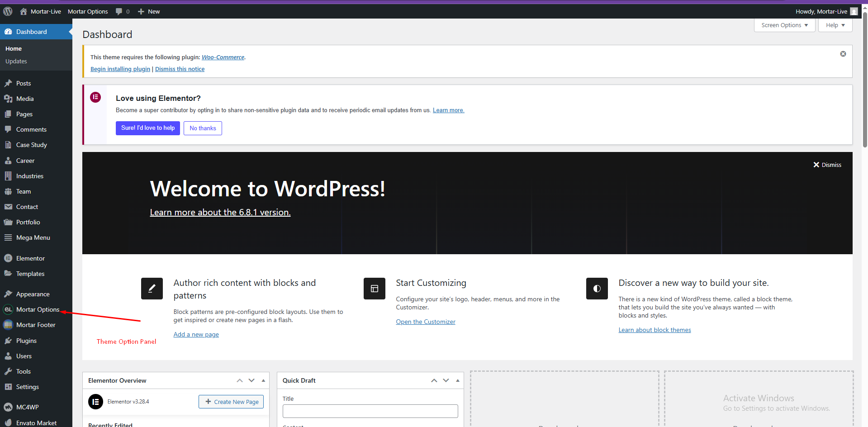Click the MC4WP icon in sidebar

[8, 407]
